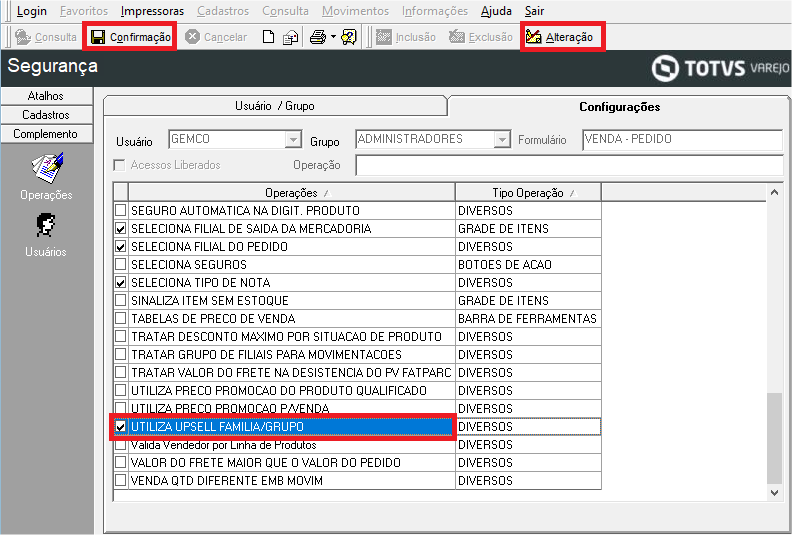Click the printer icon in toolbar
Screen dimensions: 792x535
click(x=318, y=37)
